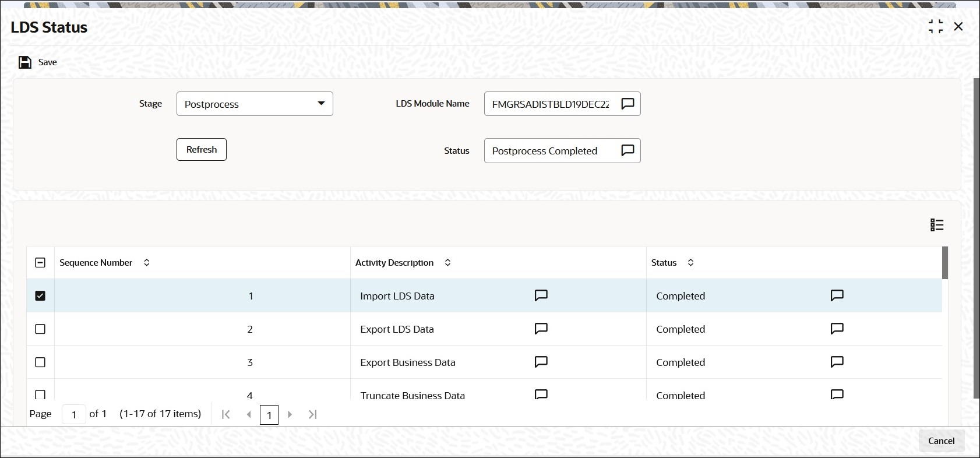Screen dimensions: 980x458
Task: Click the Export LDS Data cell text
Action: pyautogui.click(x=397, y=329)
